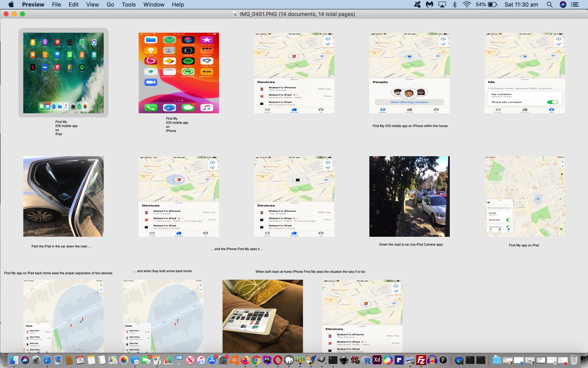Click the 54% battery indicator
Viewport: 588px width, 368px height.
pos(487,4)
